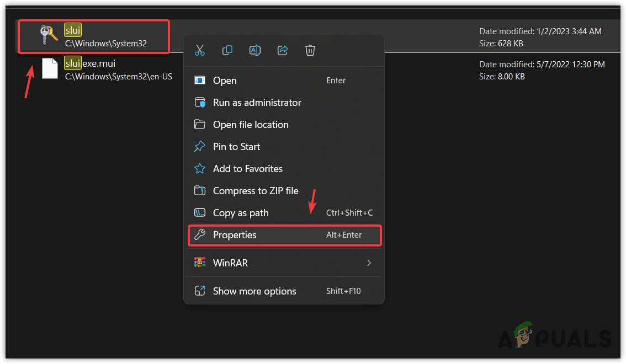Choose Open from the context menu

point(225,81)
